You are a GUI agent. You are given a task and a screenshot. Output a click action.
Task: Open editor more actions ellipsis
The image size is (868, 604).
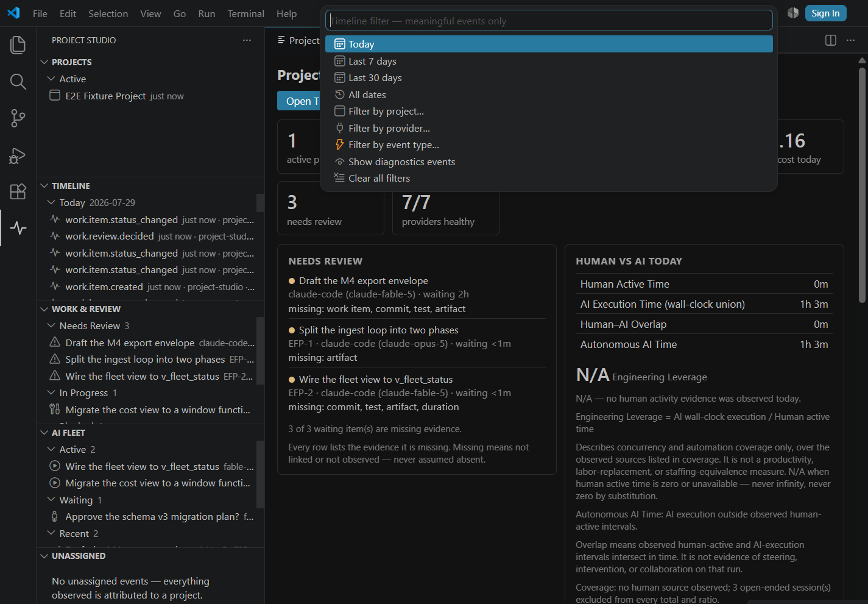click(850, 40)
